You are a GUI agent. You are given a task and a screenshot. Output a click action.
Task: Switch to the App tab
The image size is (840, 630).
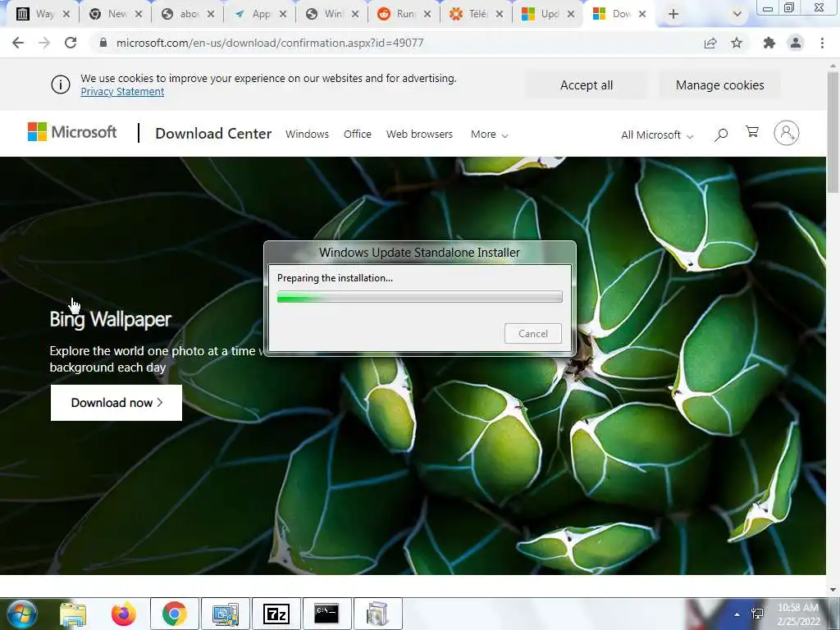[x=261, y=14]
